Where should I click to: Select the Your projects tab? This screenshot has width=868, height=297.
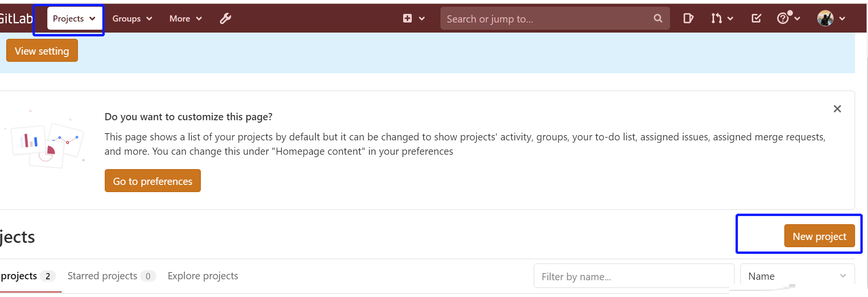(28, 276)
